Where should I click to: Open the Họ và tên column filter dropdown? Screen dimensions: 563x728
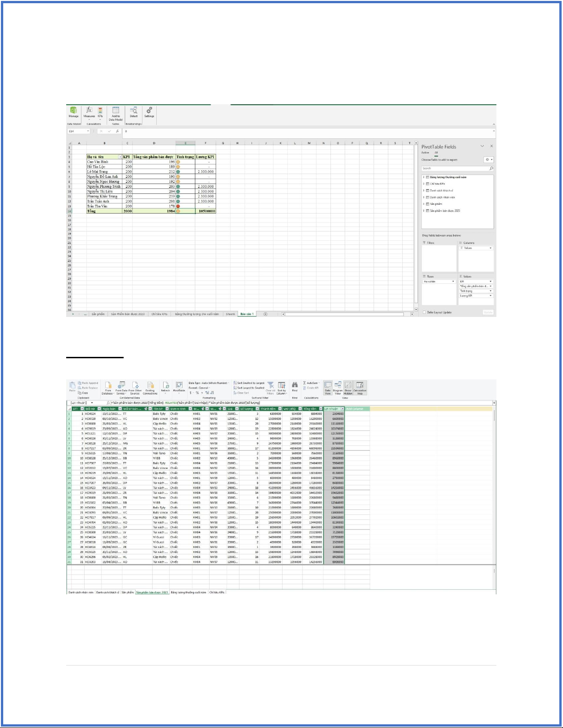pos(120,157)
